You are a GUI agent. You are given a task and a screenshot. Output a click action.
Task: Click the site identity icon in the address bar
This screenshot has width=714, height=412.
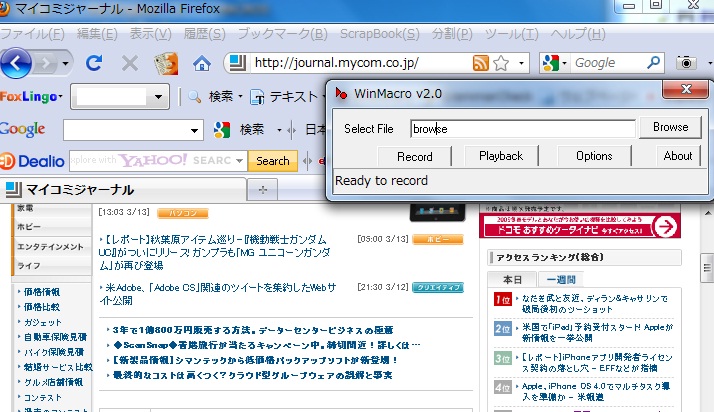[x=237, y=63]
